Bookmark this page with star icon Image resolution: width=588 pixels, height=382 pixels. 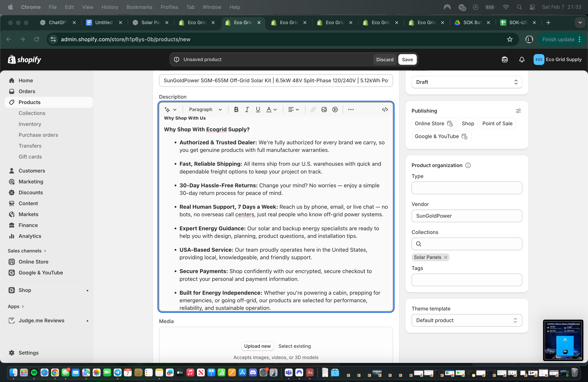[x=510, y=39]
